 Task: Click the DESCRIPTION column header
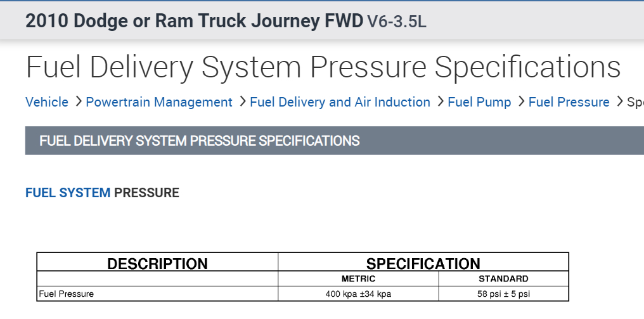pyautogui.click(x=157, y=264)
